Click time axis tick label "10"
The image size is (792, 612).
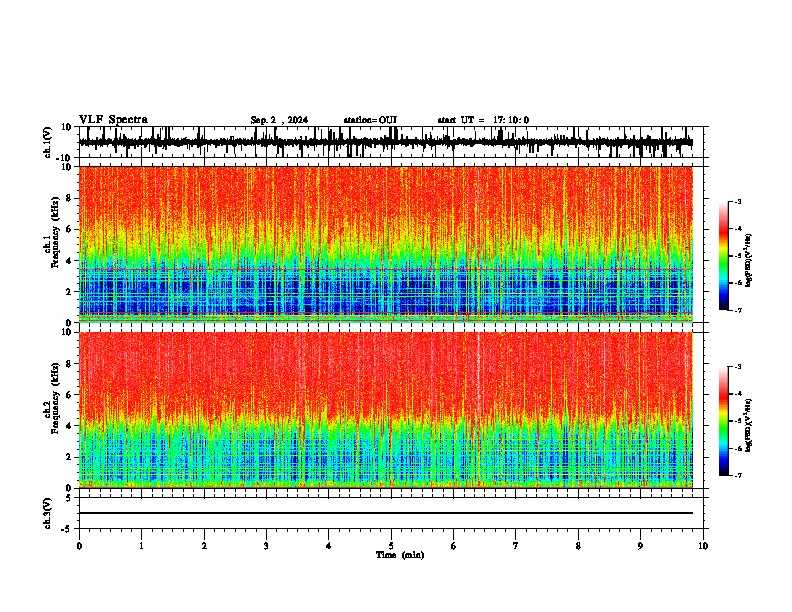pos(703,546)
